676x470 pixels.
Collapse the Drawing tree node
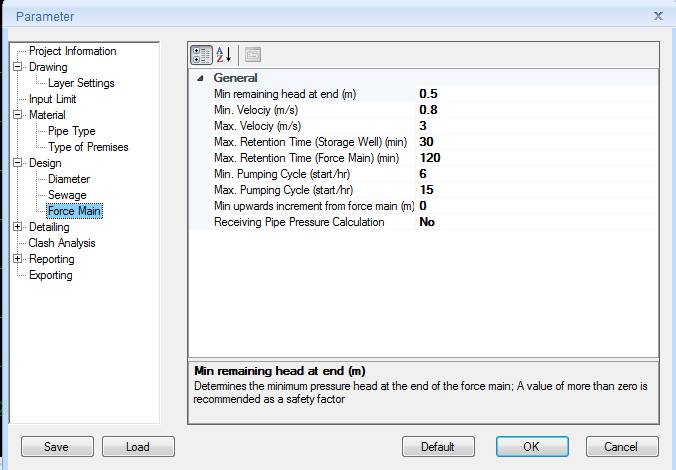coord(18,67)
